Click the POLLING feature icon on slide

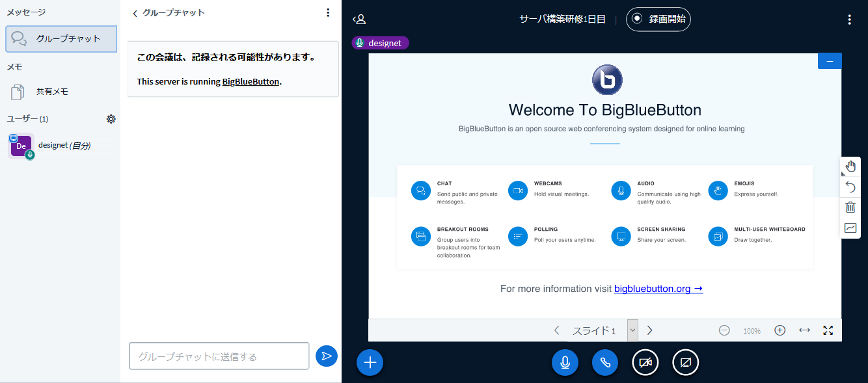coord(518,236)
